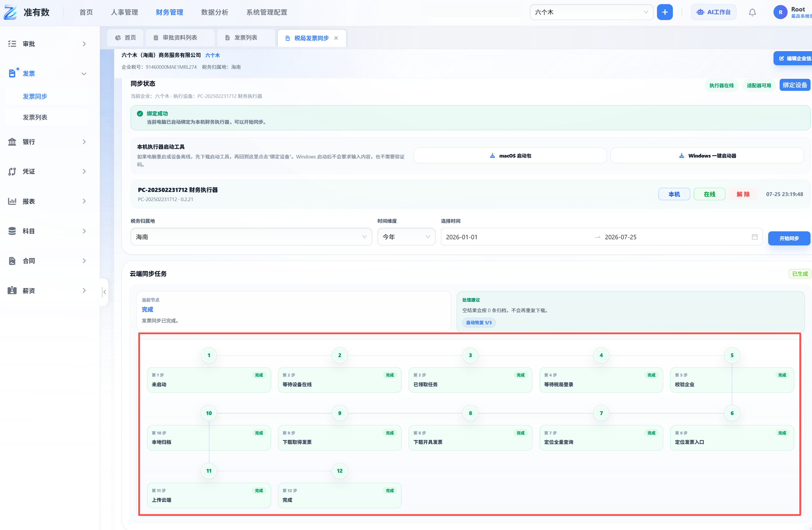Image resolution: width=812 pixels, height=530 pixels.
Task: Click the 第 11 步 上传云端 card
Action: pos(209,496)
